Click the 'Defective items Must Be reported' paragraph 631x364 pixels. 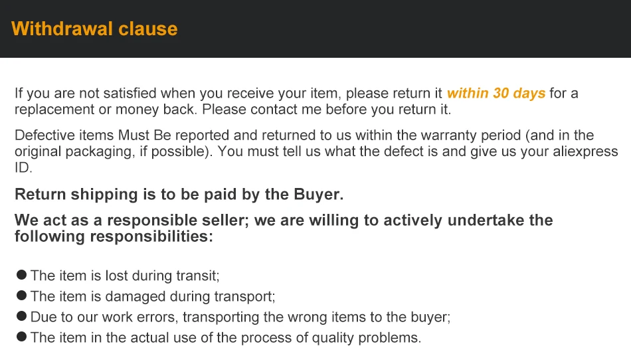[316, 151]
